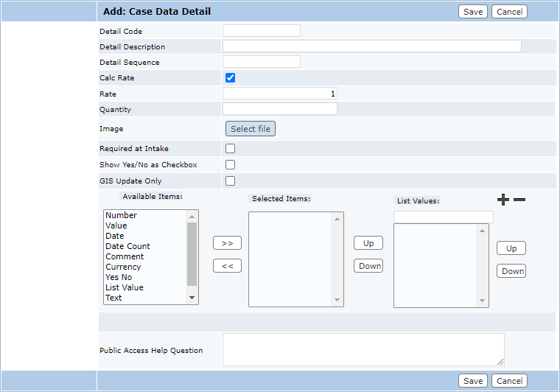This screenshot has width=560, height=392.
Task: Click Down button beside Selected Items
Action: coord(368,266)
